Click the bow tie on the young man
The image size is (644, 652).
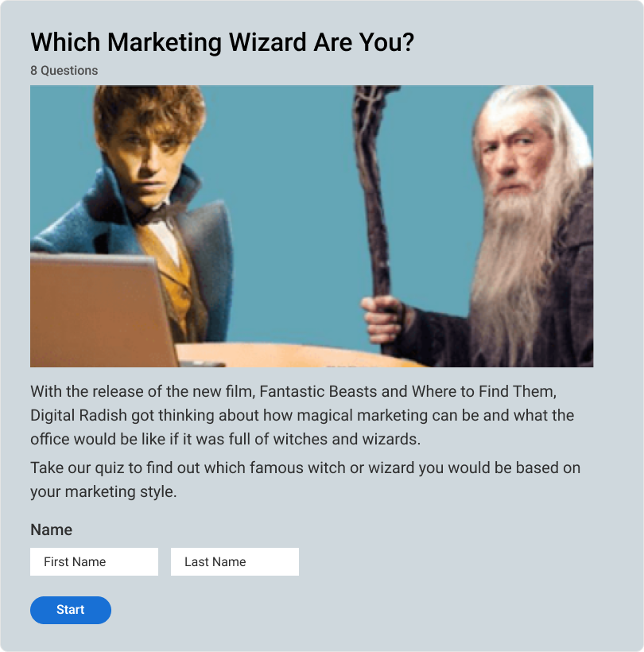[160, 213]
